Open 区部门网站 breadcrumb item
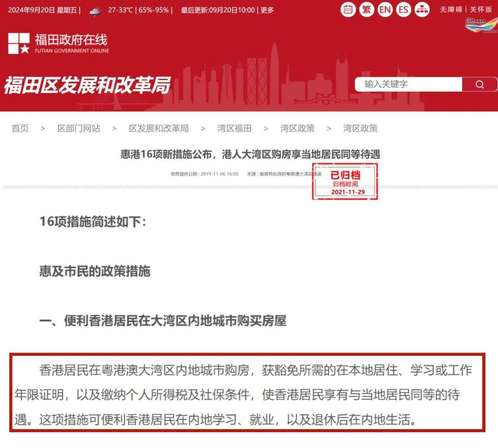The width and height of the screenshot is (498, 448). click(x=79, y=128)
